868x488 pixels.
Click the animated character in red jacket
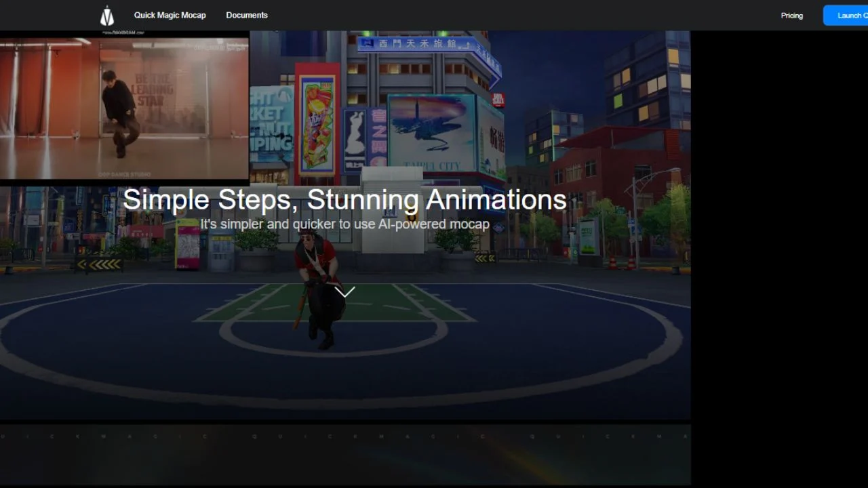(x=319, y=285)
